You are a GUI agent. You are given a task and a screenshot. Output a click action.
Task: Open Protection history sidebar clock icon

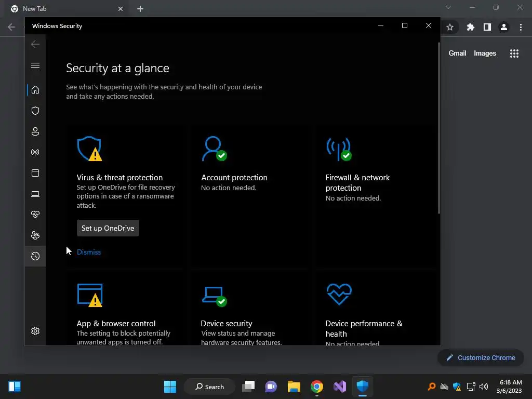(35, 256)
